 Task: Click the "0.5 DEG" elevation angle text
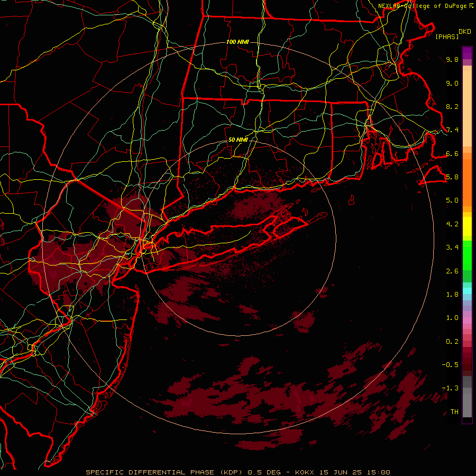pyautogui.click(x=264, y=472)
